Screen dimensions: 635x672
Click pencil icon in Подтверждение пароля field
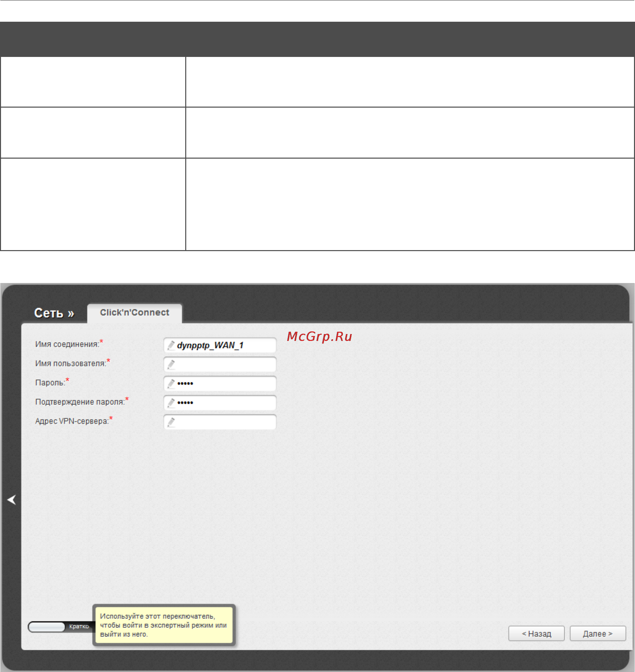(x=171, y=403)
